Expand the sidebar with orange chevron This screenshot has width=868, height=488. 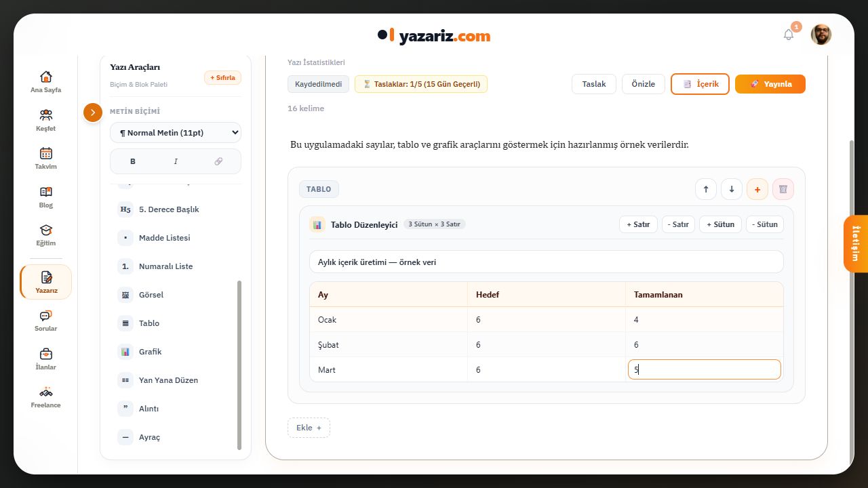(x=93, y=113)
